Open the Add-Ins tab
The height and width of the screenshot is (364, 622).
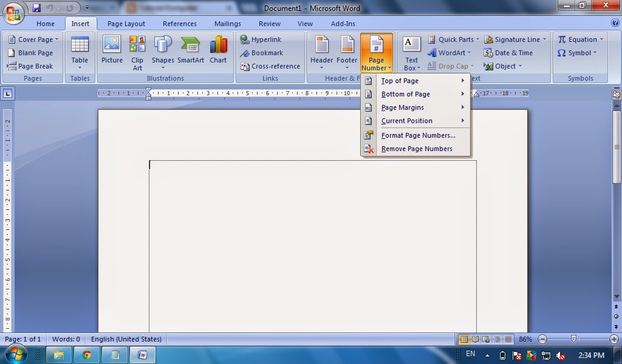pos(343,24)
